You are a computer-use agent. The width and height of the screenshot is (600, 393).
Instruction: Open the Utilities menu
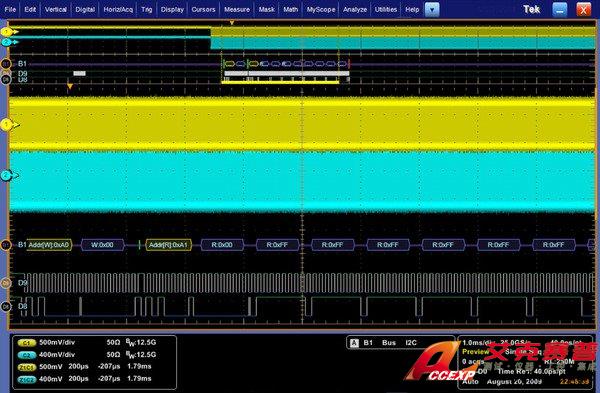click(386, 10)
